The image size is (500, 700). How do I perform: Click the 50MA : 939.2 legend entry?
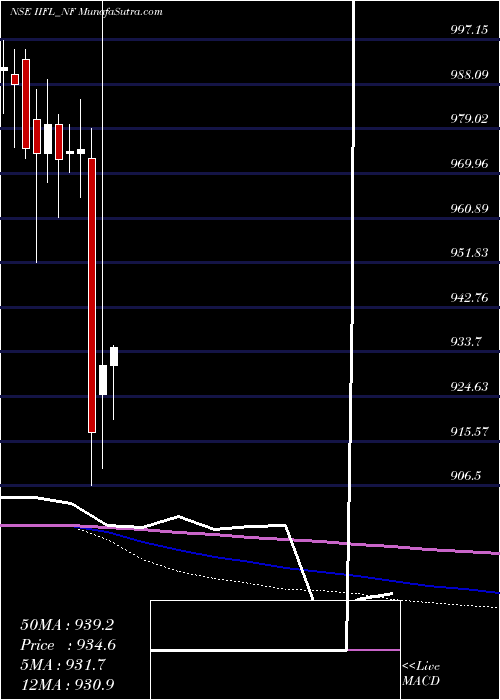67,625
